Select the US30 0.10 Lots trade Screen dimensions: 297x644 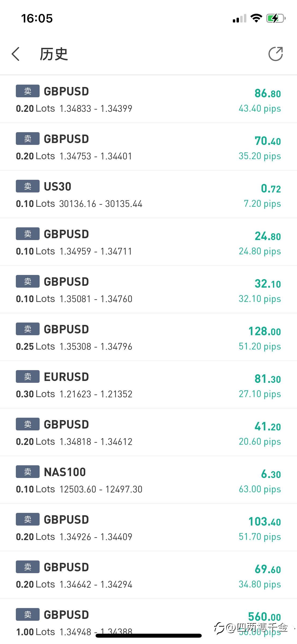(x=148, y=195)
